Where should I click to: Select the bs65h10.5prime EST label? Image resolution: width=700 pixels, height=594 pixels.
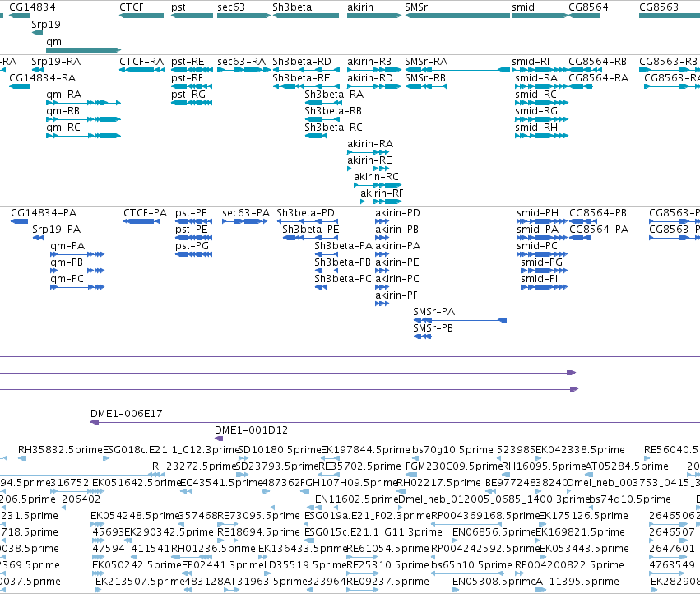tap(471, 565)
